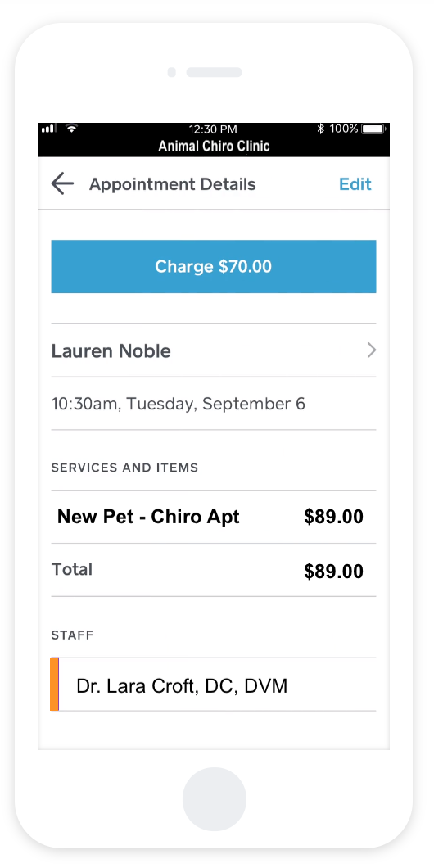Tap the $89.00 service price

tap(333, 517)
